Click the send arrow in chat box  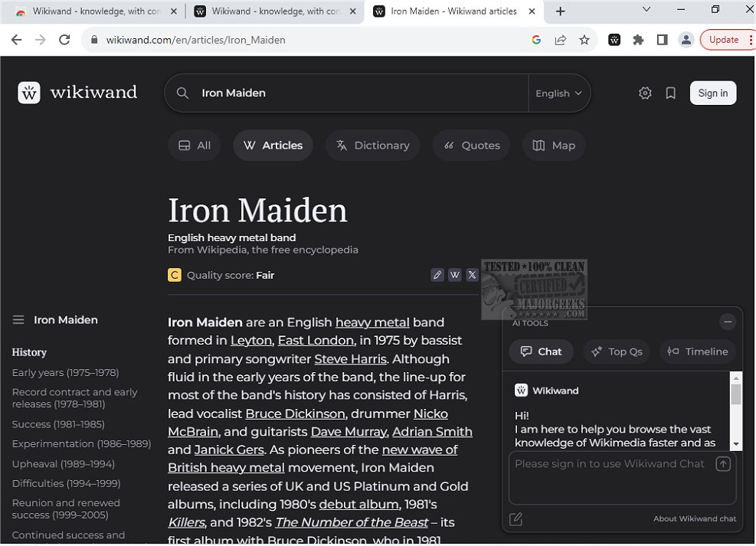(723, 464)
